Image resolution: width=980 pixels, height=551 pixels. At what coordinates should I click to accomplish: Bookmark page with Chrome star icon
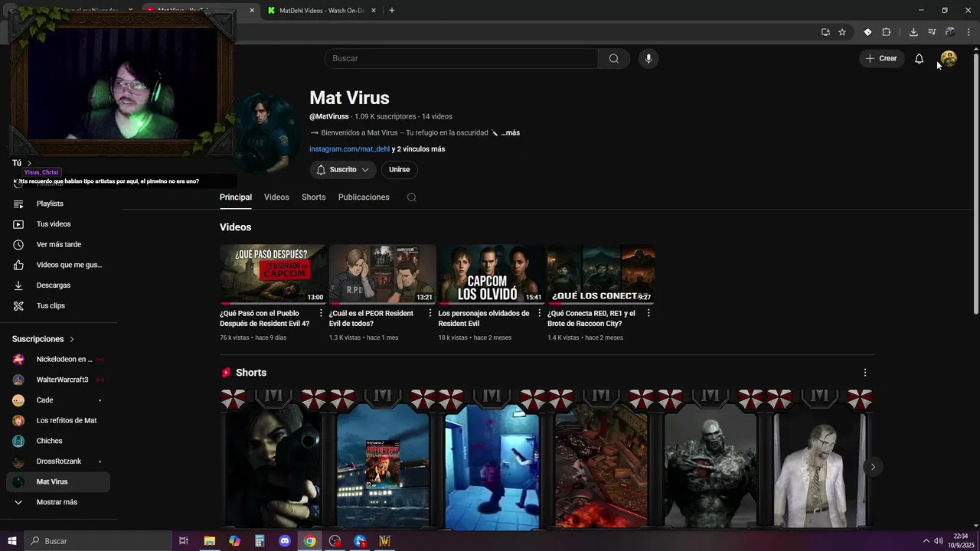click(x=842, y=32)
